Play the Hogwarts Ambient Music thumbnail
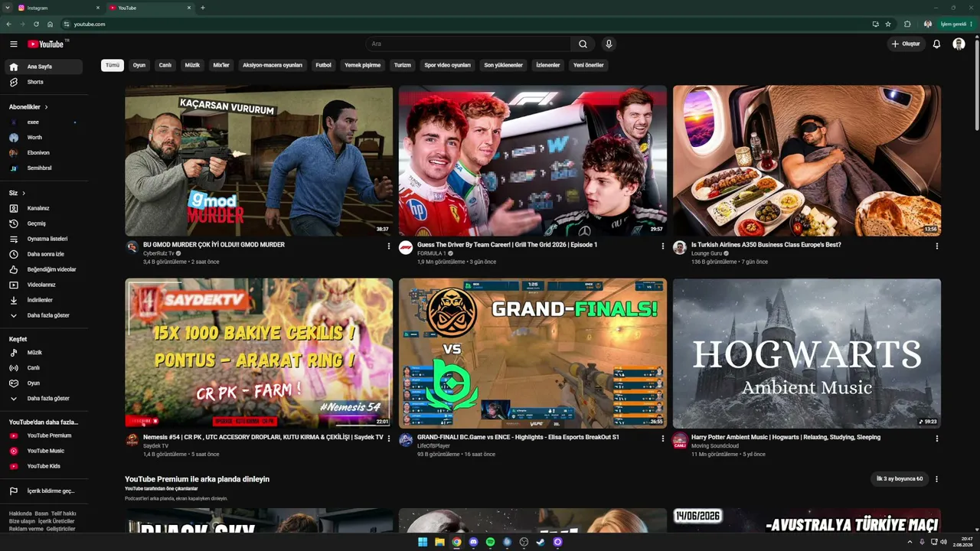The width and height of the screenshot is (980, 551). click(807, 354)
